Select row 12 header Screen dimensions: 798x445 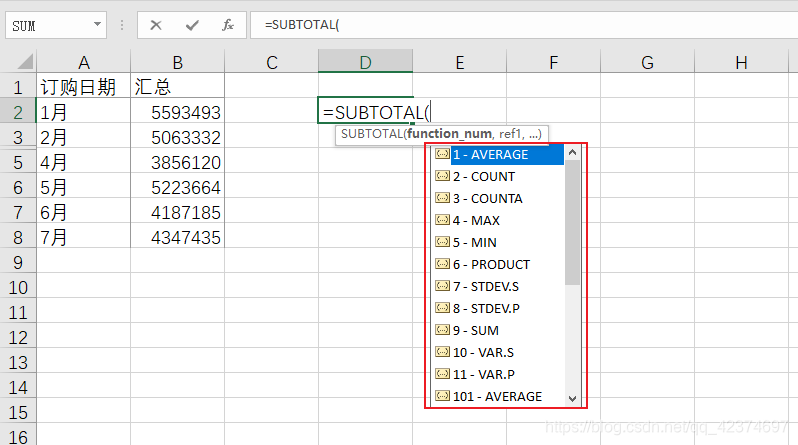[18, 338]
